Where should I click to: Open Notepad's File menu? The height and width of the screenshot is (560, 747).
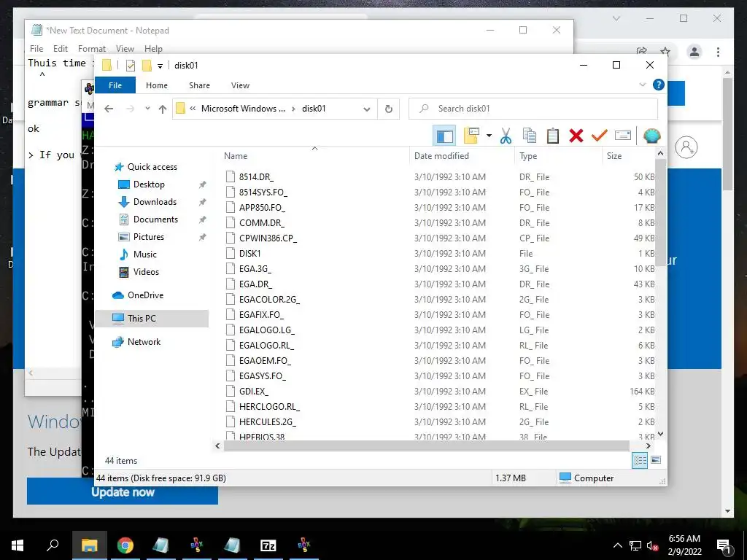(36, 49)
